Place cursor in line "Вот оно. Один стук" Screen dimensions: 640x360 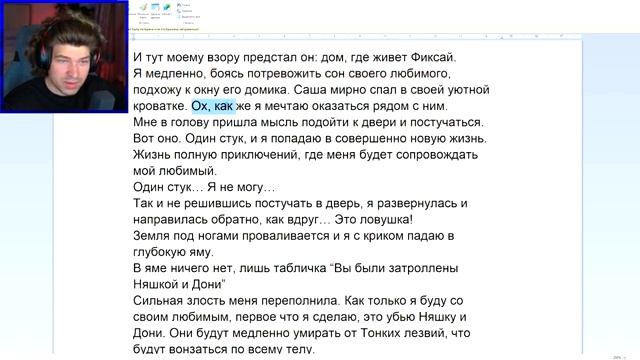pos(310,138)
